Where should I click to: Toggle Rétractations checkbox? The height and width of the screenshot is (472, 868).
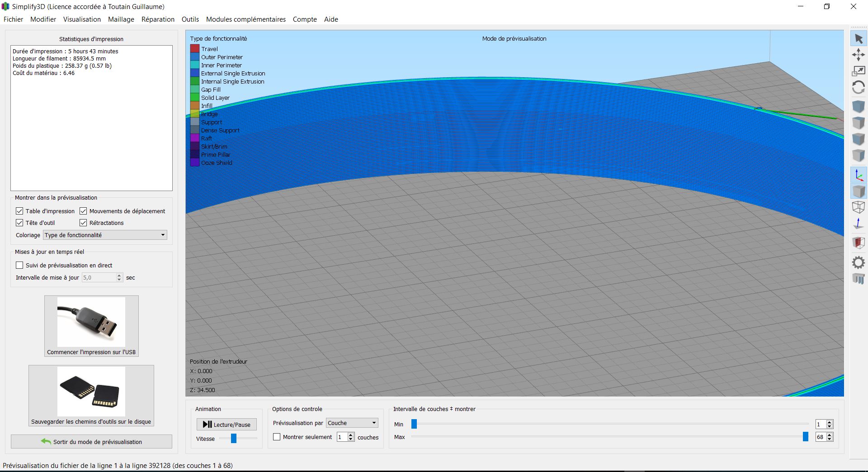(83, 223)
